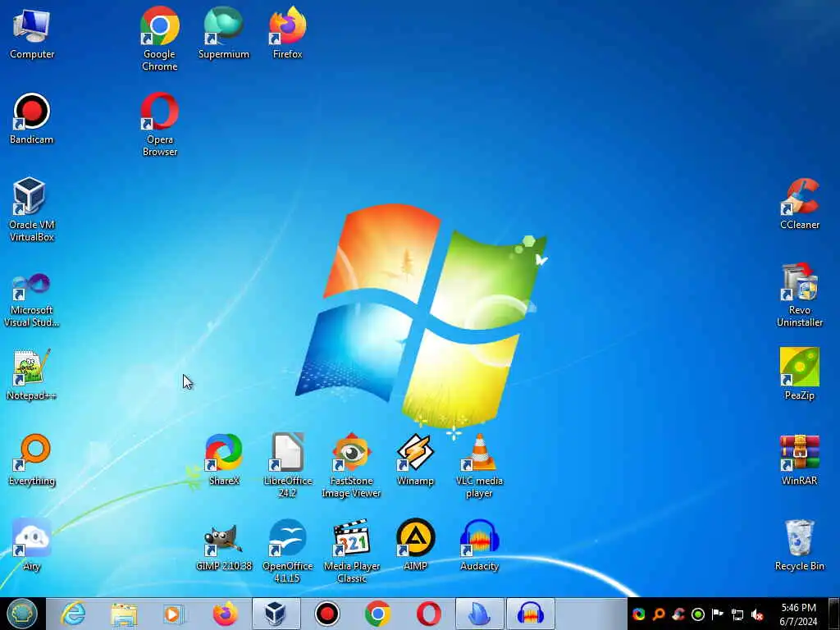This screenshot has height=630, width=840.
Task: Switch to the blue fin taskbar app
Action: point(479,614)
